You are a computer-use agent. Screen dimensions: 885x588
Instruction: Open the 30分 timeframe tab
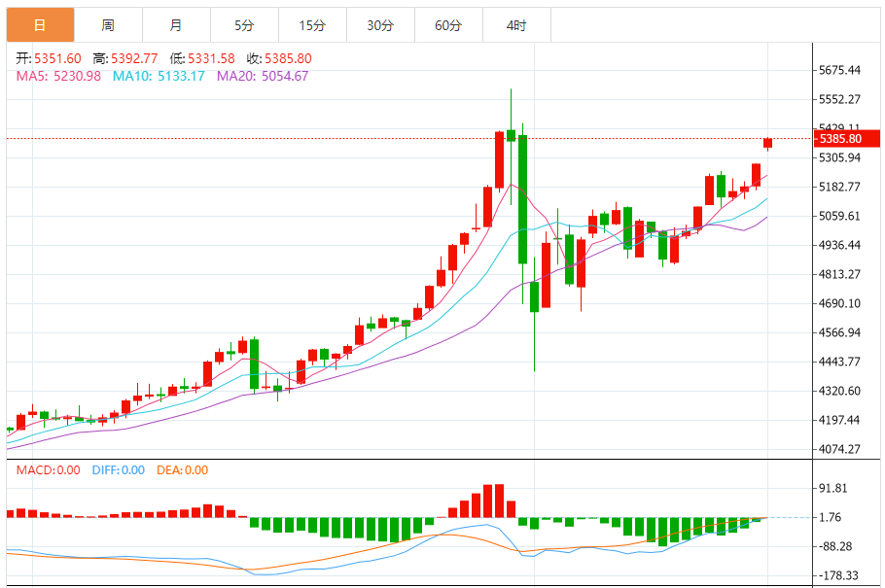click(380, 25)
